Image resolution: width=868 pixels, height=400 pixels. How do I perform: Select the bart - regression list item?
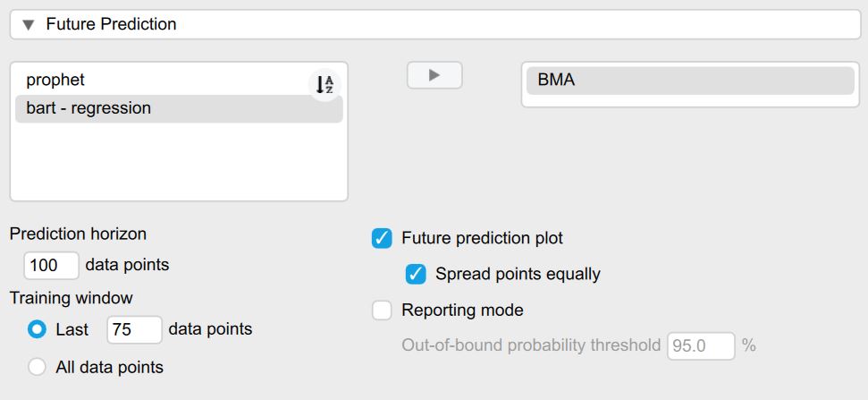tap(88, 108)
